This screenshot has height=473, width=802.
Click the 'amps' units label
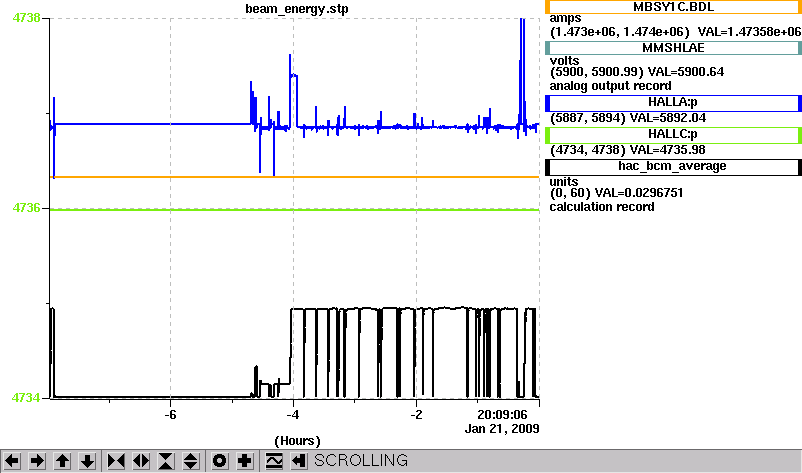point(565,18)
